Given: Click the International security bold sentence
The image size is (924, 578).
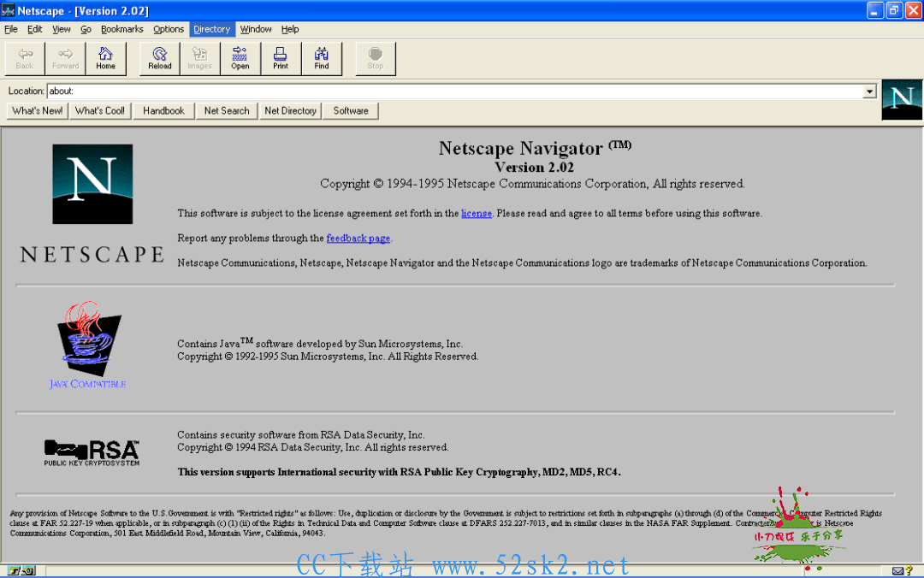Looking at the screenshot, I should [399, 472].
